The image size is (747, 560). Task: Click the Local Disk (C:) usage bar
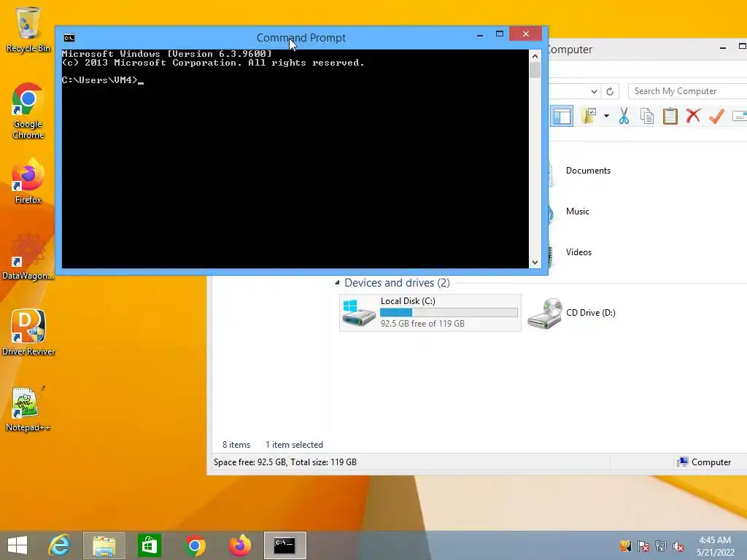point(449,312)
